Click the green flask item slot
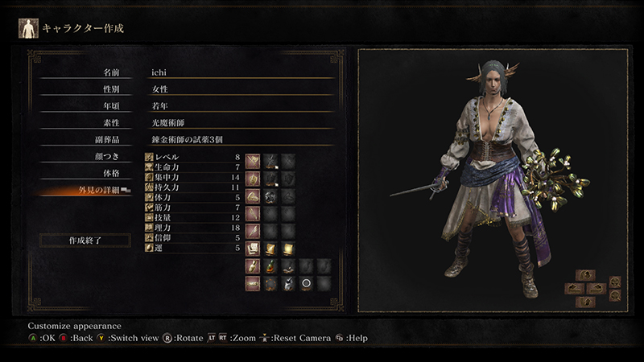 (270, 266)
